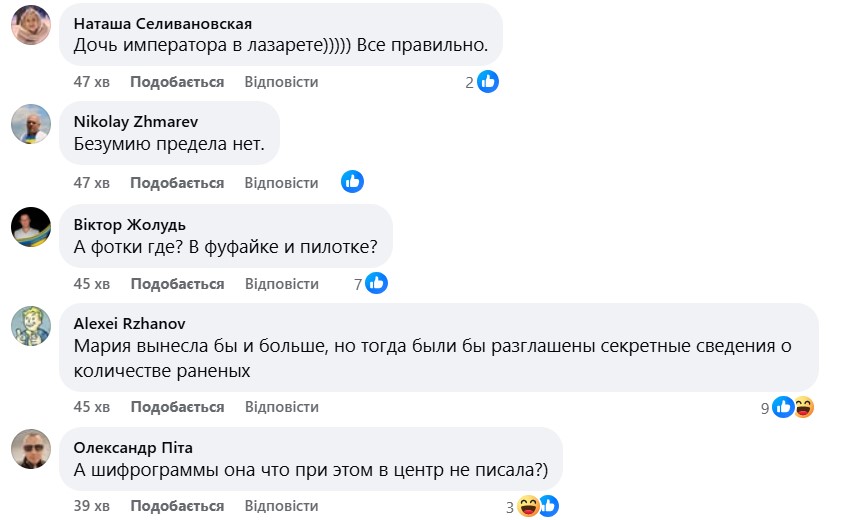Click the haha emoji on Alexei Rzhanov's comment
This screenshot has width=862, height=520.
pyautogui.click(x=803, y=407)
